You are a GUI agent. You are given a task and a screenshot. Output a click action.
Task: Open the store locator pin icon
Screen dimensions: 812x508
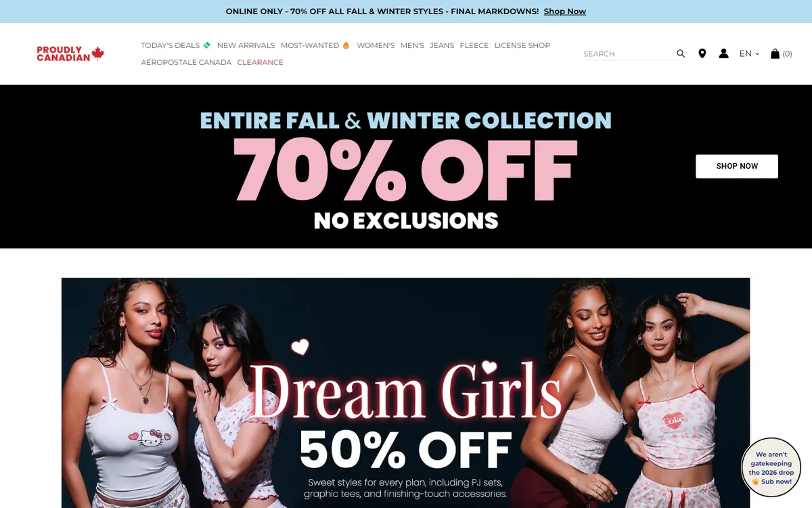[702, 54]
